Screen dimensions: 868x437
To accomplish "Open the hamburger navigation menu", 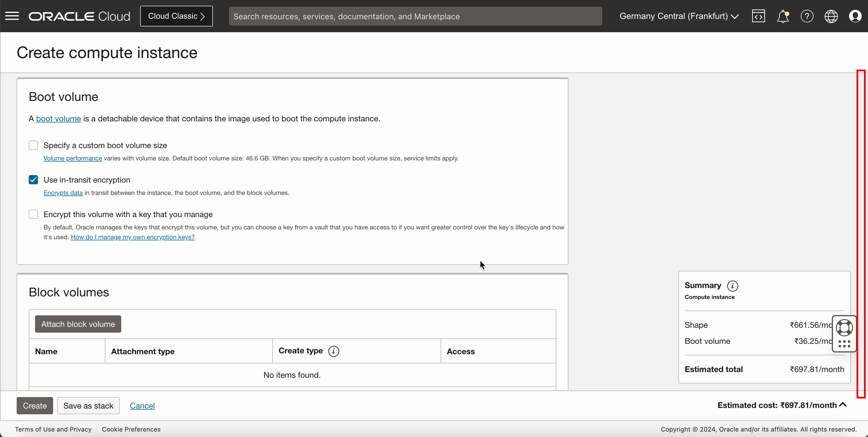I will (x=12, y=16).
